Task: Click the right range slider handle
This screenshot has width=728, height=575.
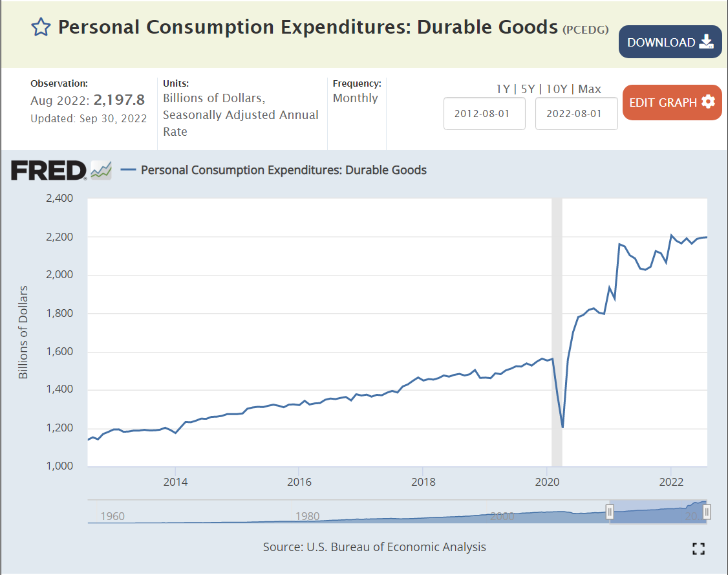Action: (x=707, y=512)
